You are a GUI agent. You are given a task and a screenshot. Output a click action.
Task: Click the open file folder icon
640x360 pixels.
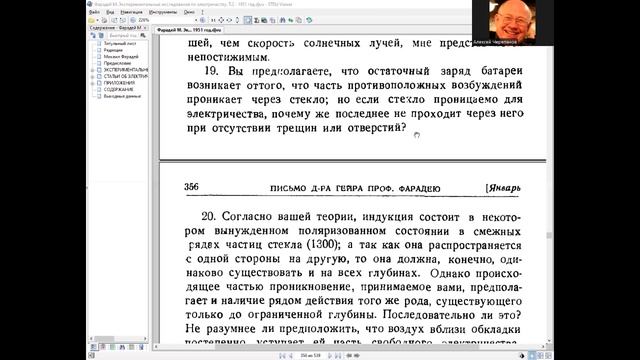(x=91, y=20)
